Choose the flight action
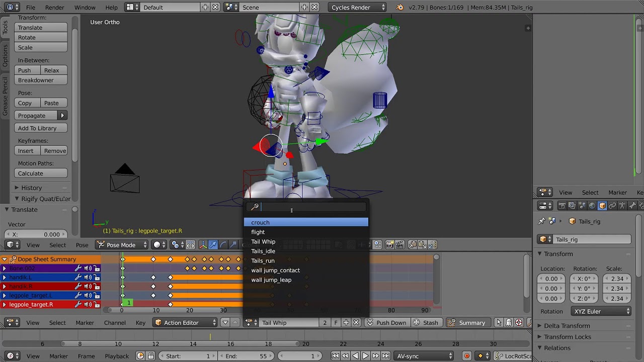 [306, 232]
